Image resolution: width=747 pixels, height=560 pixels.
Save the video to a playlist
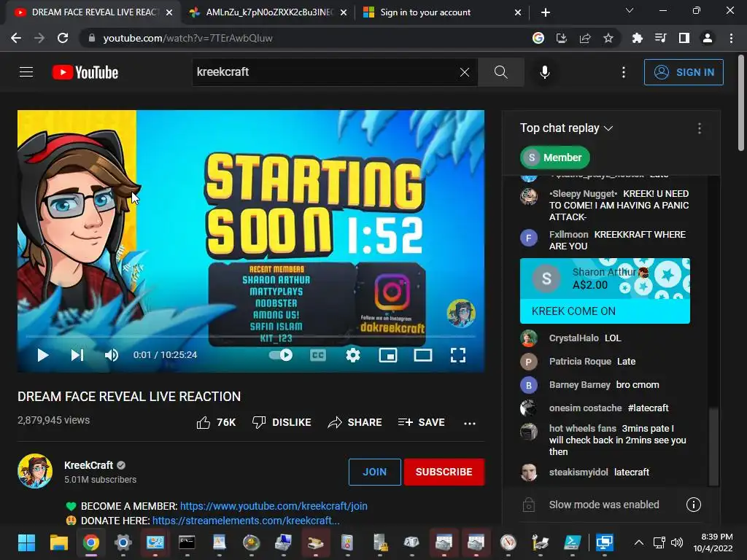(421, 422)
